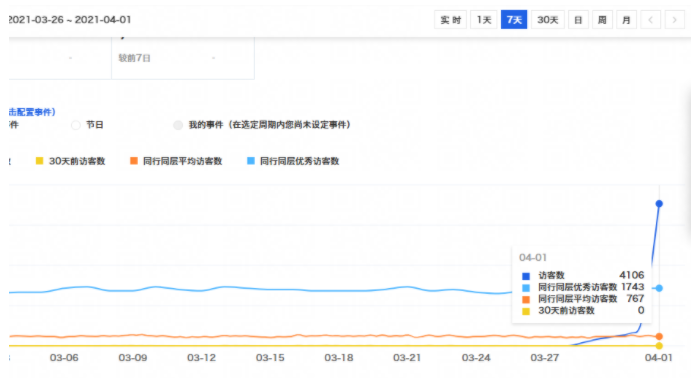Click tooltip value 767

635,299
